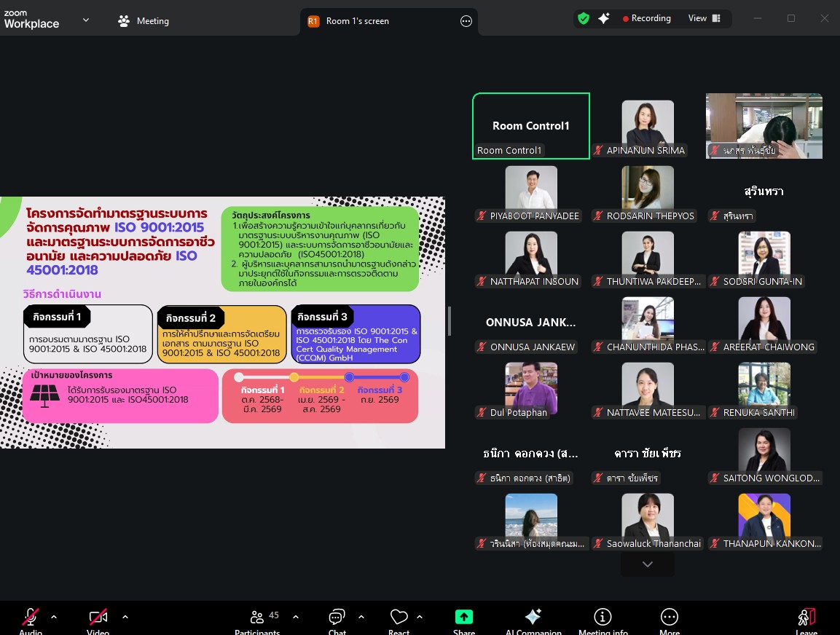Change layout with the View button
The width and height of the screenshot is (840, 635).
coord(704,19)
